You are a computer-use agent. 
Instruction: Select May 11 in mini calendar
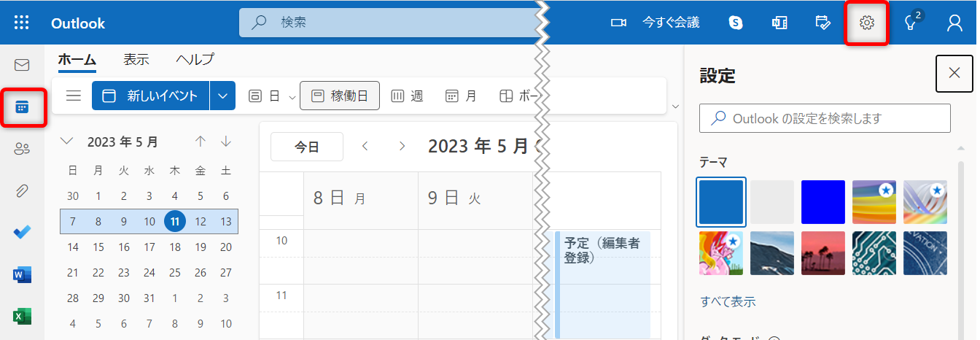(x=175, y=222)
